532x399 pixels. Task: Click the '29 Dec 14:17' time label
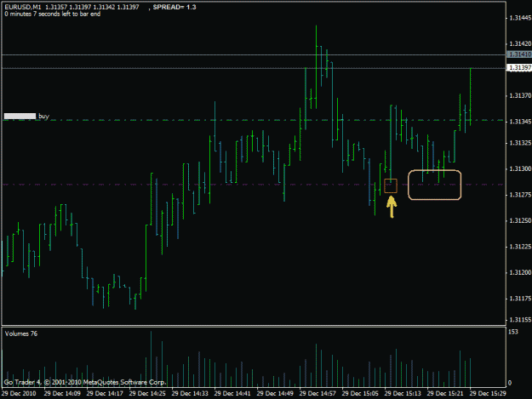[105, 394]
